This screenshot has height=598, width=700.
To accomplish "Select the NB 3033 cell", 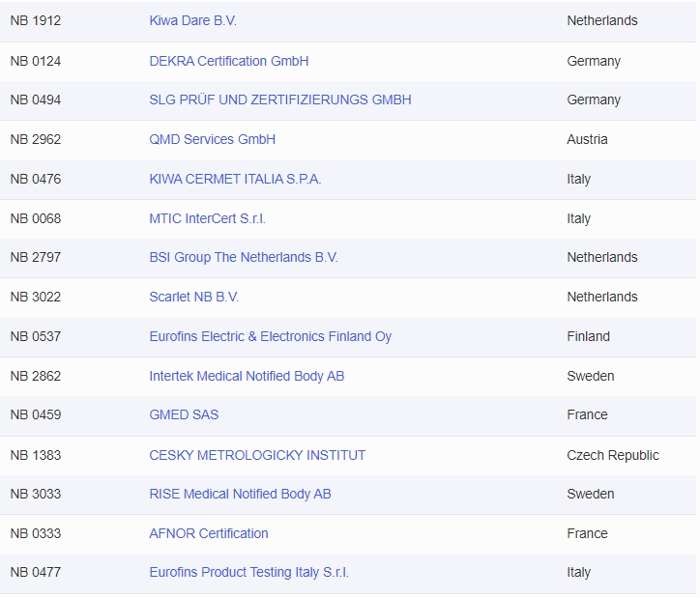I will coord(36,494).
